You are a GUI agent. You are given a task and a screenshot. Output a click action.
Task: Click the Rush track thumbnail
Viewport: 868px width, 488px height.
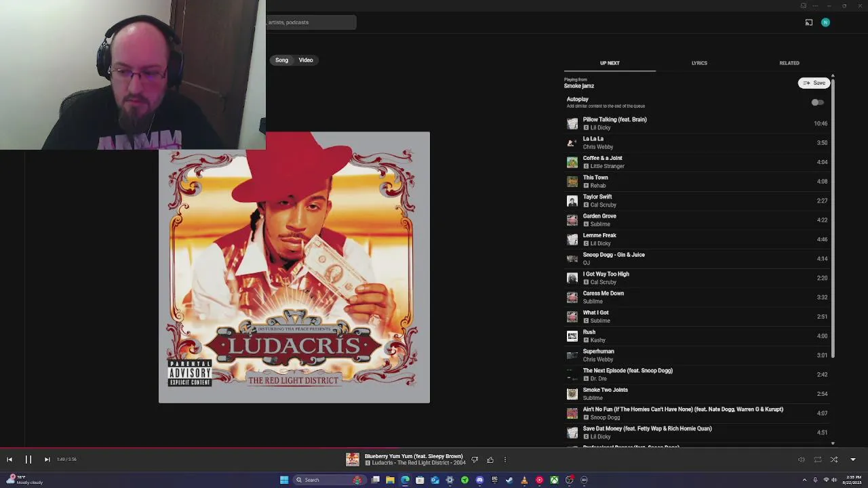point(572,335)
